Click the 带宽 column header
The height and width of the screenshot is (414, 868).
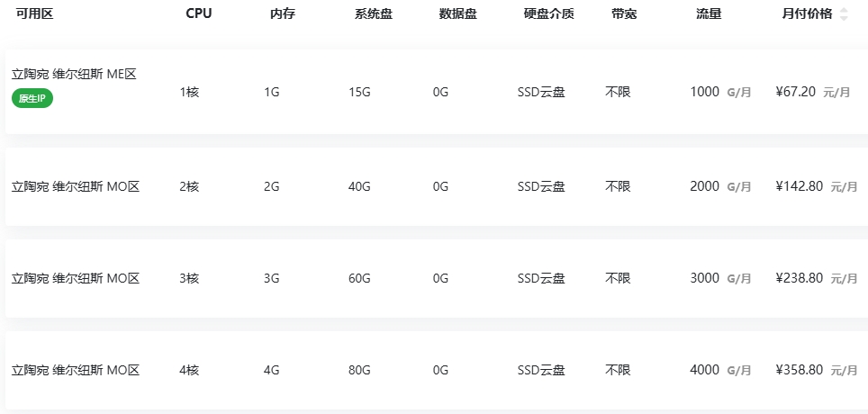[624, 14]
